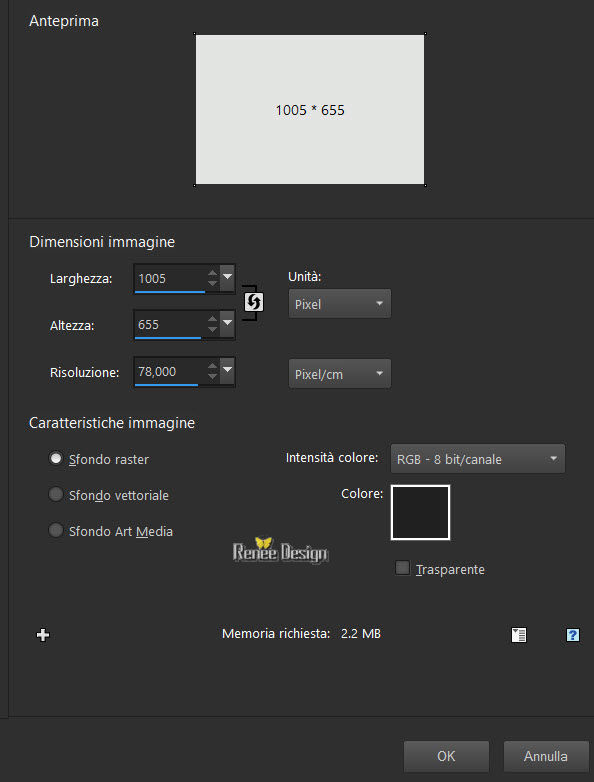Open the presets list icon
The width and height of the screenshot is (594, 782).
pyautogui.click(x=519, y=635)
